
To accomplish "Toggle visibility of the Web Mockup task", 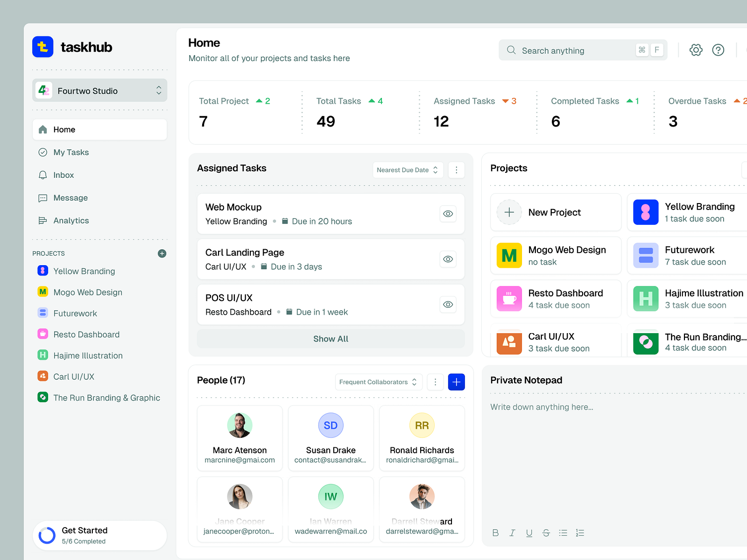I will point(448,213).
